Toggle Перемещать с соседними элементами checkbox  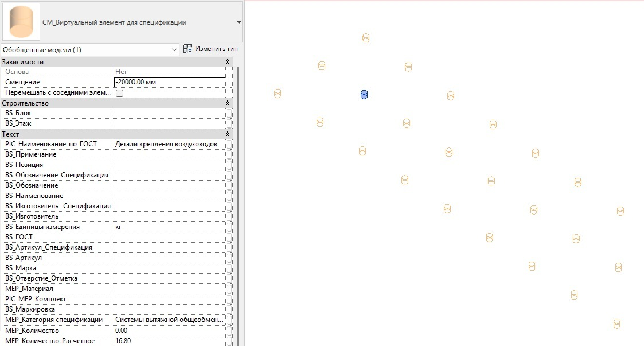click(x=120, y=93)
